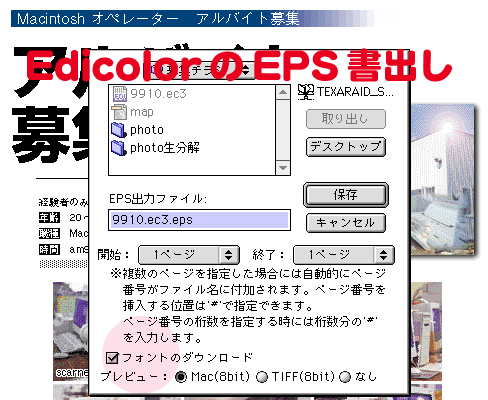Click the building photo in the document behind
488x400 pixels.
point(442,180)
